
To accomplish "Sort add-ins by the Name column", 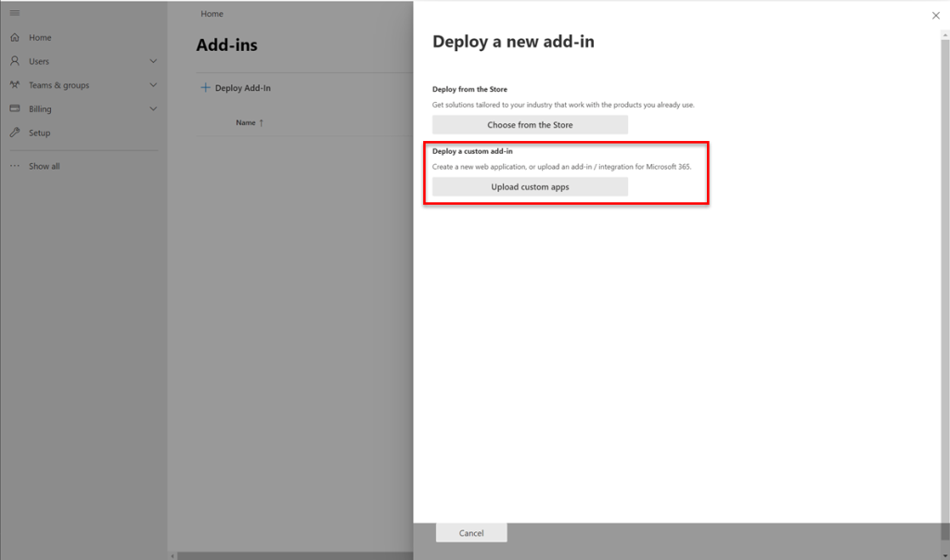I will [249, 122].
